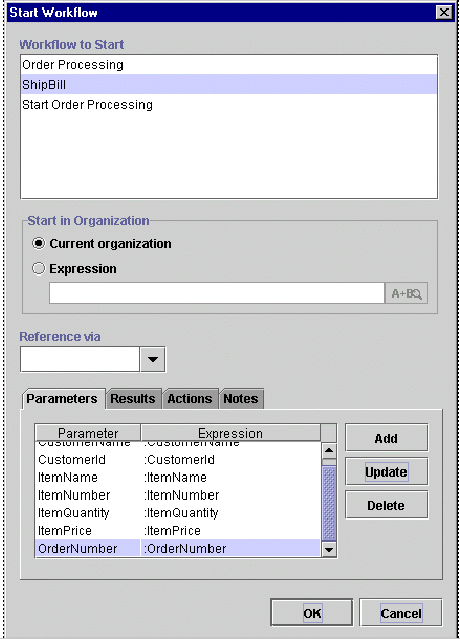This screenshot has height=639, width=460.
Task: Close the Start Workflow dialog
Action: 444,13
